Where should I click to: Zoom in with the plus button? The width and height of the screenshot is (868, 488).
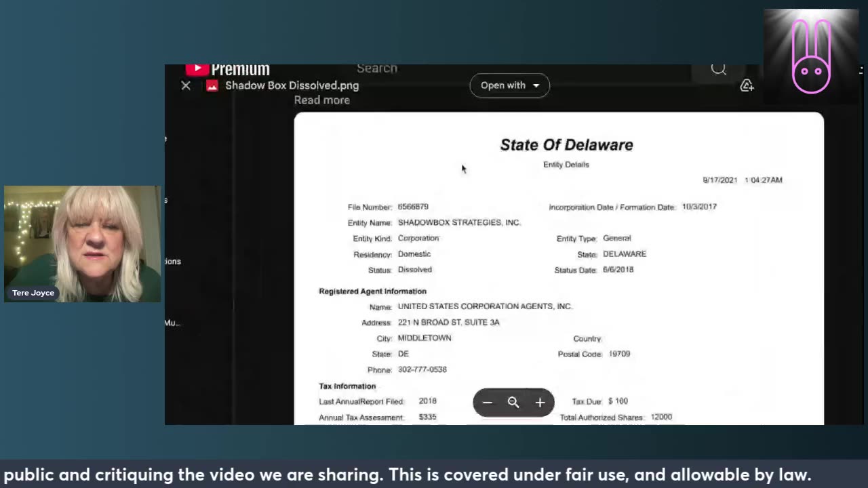[540, 403]
